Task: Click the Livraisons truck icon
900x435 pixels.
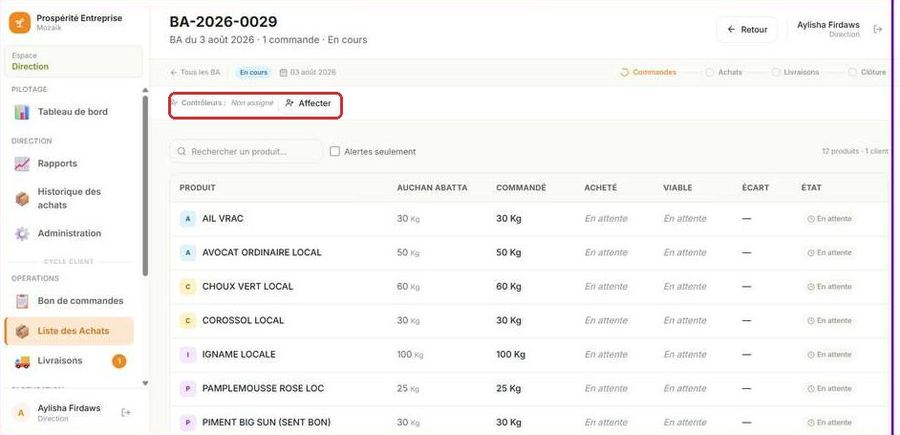Action: click(x=22, y=362)
